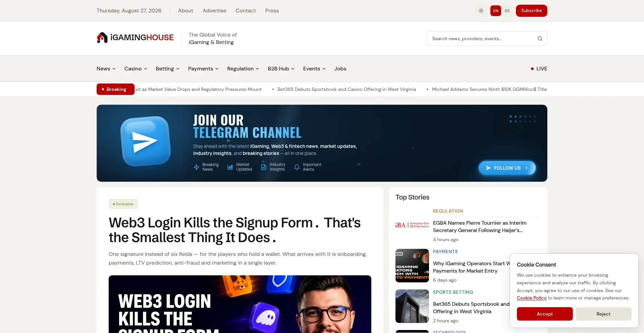Expand the Regulation menu
Viewport: 644px width, 333px height.
(243, 69)
